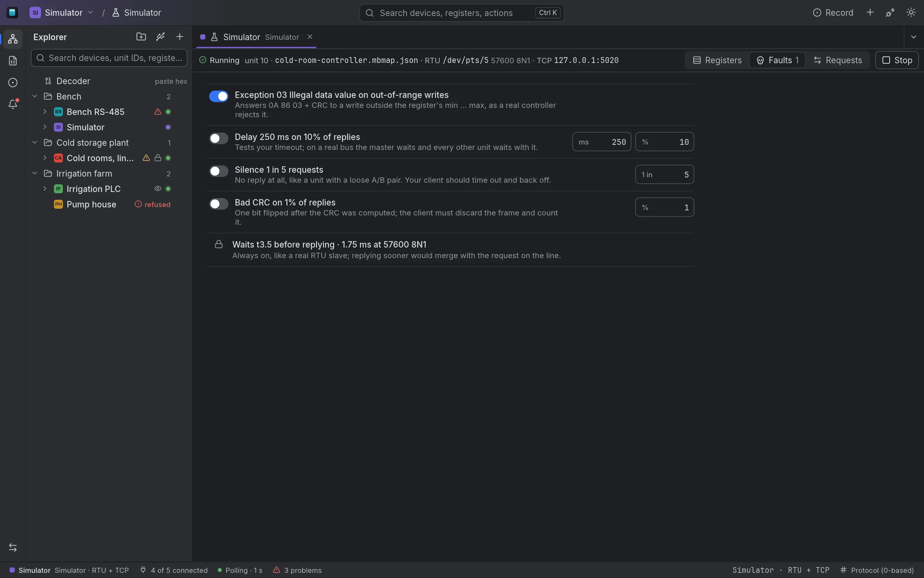The height and width of the screenshot is (578, 924).
Task: Open the Simulator workspace dropdown in breadcrumb
Action: click(x=62, y=13)
